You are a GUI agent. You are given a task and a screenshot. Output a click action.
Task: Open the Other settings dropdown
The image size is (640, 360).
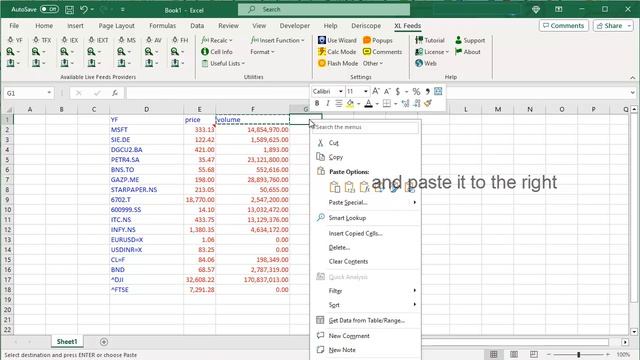coord(373,63)
